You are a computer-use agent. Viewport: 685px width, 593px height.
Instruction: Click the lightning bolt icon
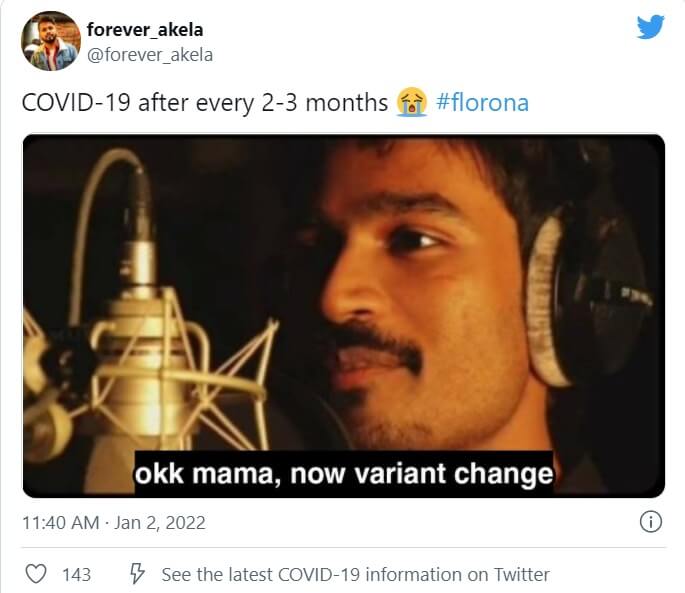[x=137, y=573]
